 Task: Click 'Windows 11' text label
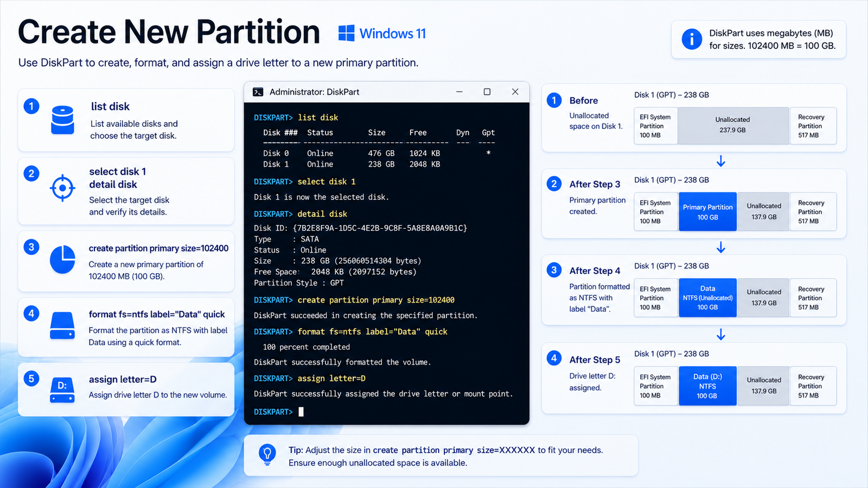(393, 34)
